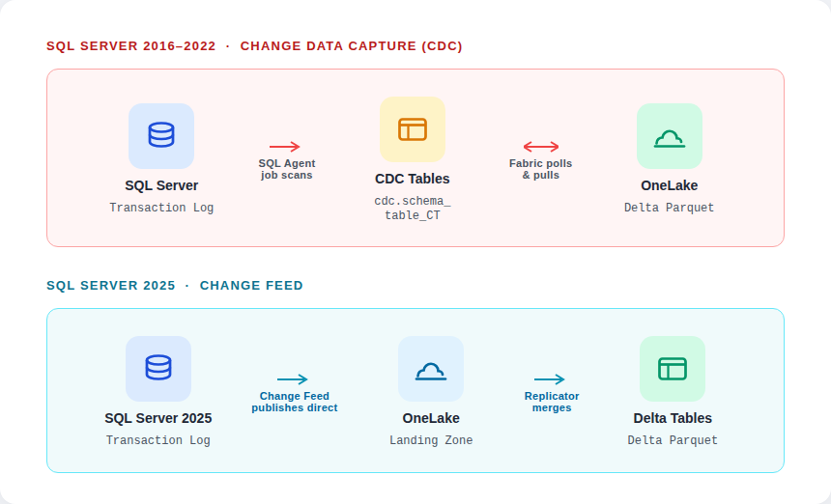The height and width of the screenshot is (504, 831).
Task: Select the cdc.schema_table_CT code text
Action: 413,209
